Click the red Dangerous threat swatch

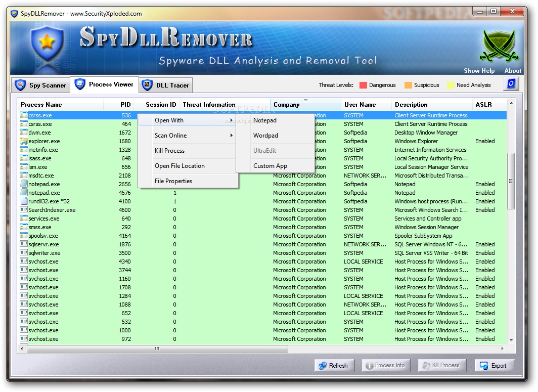(363, 85)
